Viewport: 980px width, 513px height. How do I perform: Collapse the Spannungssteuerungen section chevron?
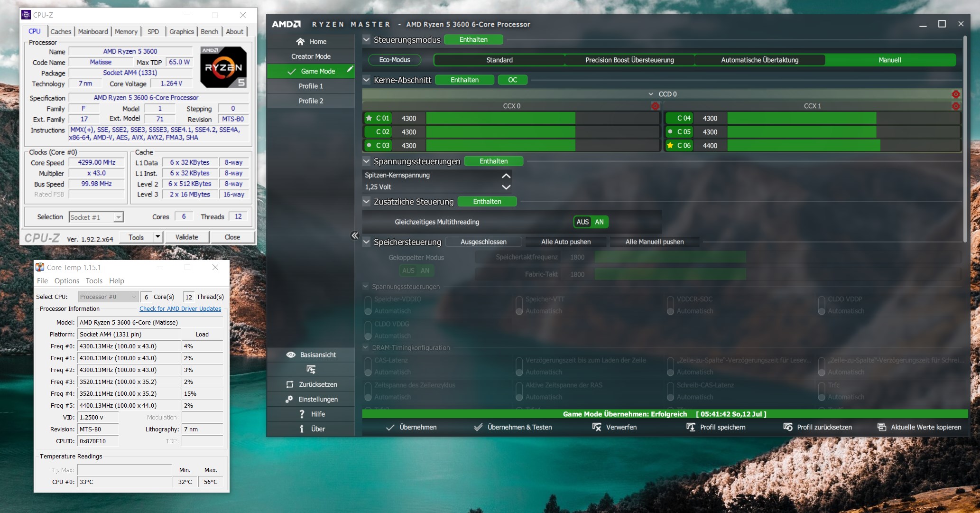coord(366,161)
